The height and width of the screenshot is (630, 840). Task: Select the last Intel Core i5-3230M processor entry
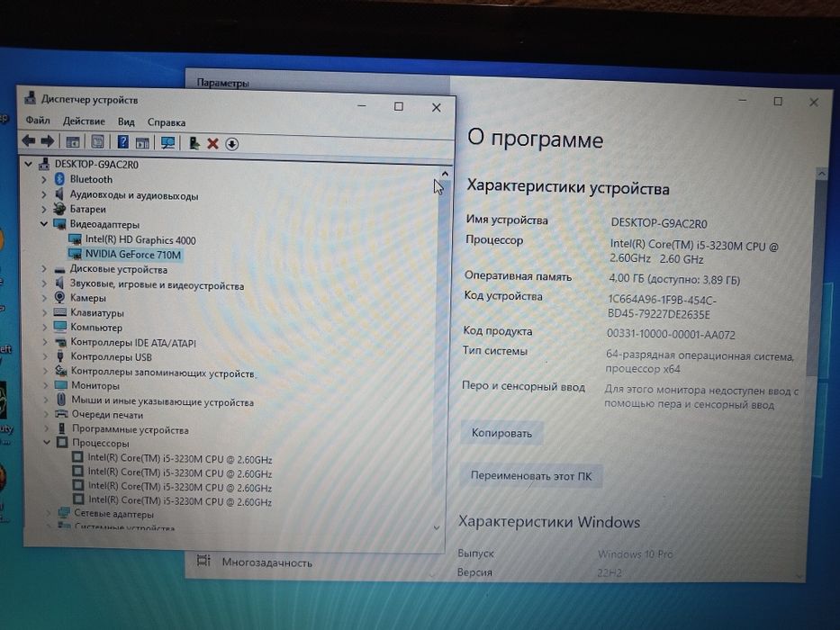[x=180, y=501]
